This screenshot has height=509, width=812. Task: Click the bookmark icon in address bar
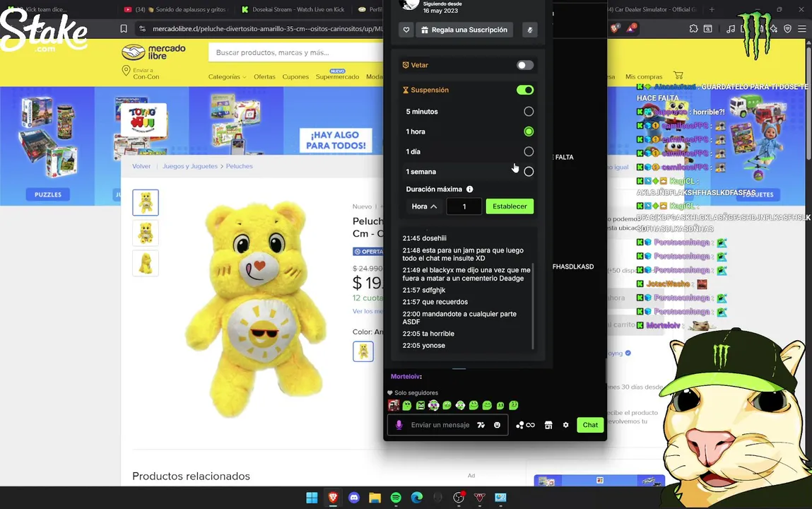[124, 29]
